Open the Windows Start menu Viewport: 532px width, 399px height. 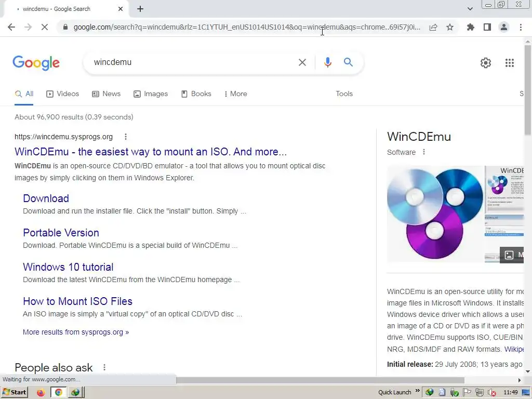pyautogui.click(x=14, y=392)
